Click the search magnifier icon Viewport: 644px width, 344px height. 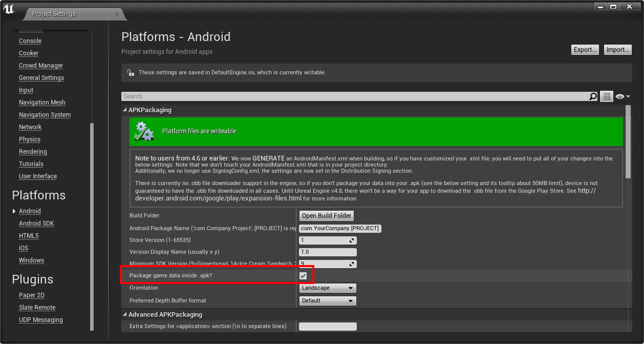click(593, 96)
